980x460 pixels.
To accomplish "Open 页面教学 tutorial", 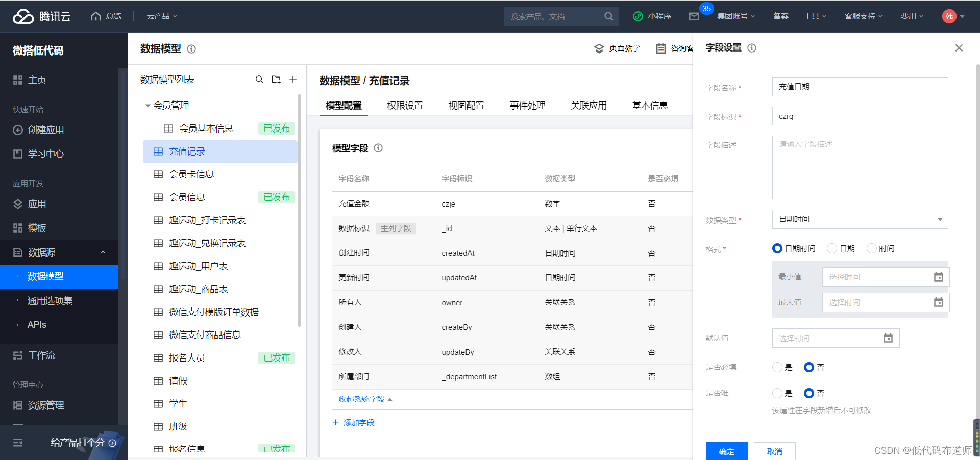I will (617, 48).
